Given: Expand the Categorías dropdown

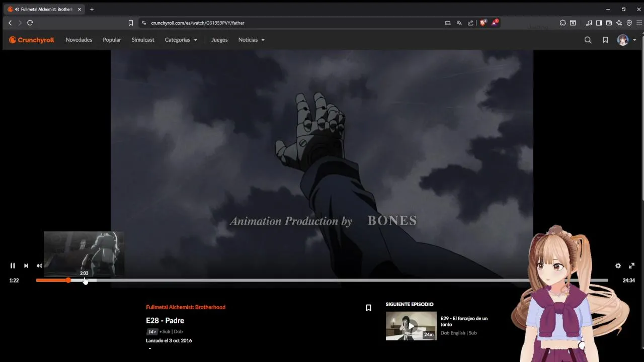Looking at the screenshot, I should point(181,40).
